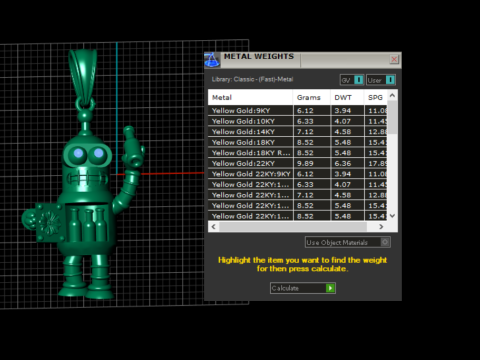Click the green arrow icon on Calculate
Image resolution: width=480 pixels, height=360 pixels.
330,288
